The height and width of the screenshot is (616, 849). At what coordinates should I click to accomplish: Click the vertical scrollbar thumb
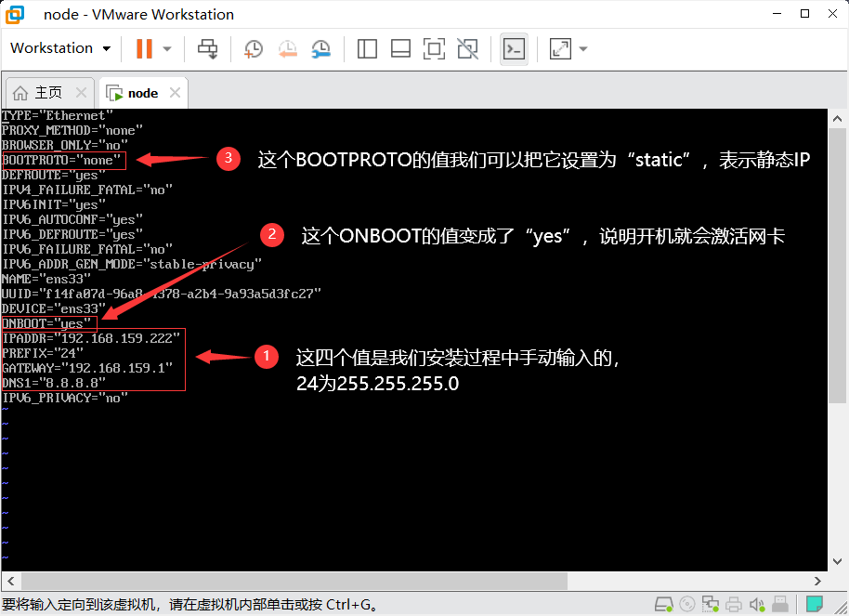pos(837,266)
